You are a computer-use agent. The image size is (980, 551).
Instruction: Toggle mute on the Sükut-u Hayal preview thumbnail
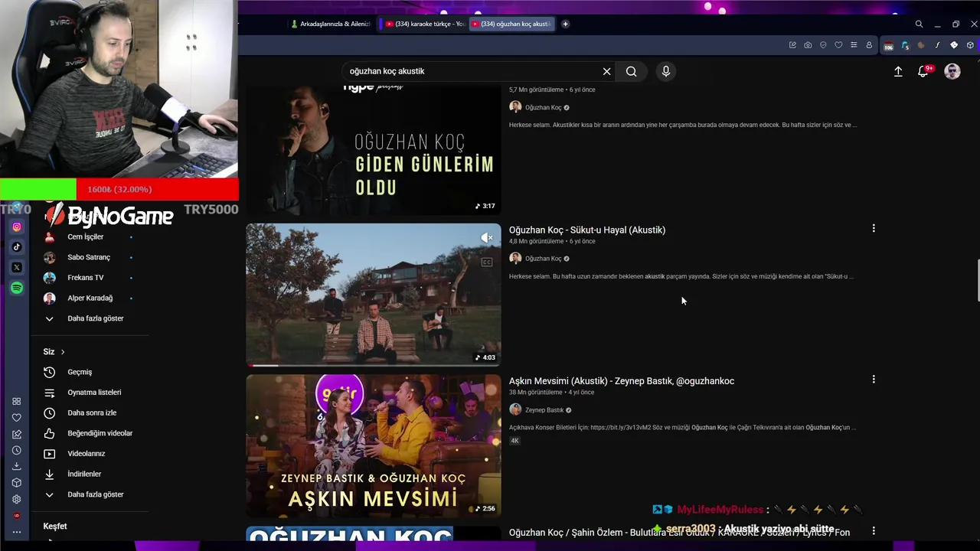point(487,238)
